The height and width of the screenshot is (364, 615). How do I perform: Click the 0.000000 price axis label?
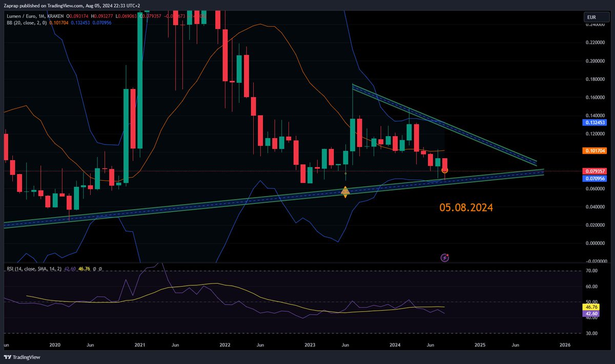pyautogui.click(x=596, y=243)
